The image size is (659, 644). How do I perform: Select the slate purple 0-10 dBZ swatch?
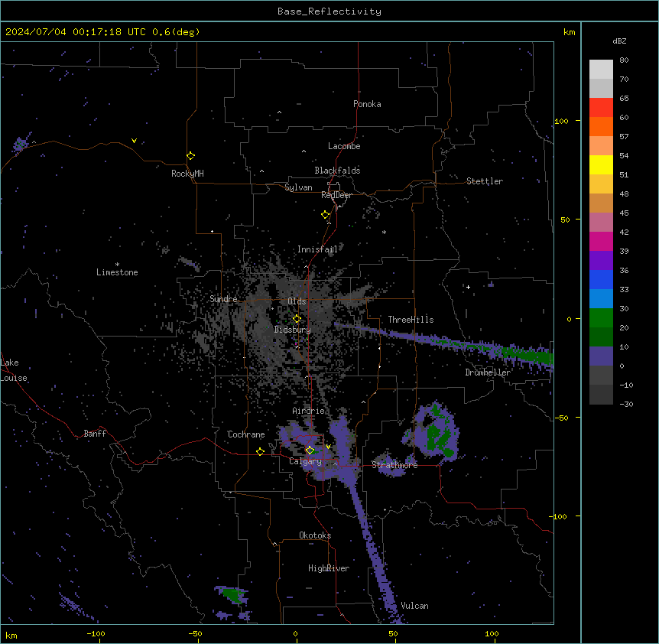(601, 356)
